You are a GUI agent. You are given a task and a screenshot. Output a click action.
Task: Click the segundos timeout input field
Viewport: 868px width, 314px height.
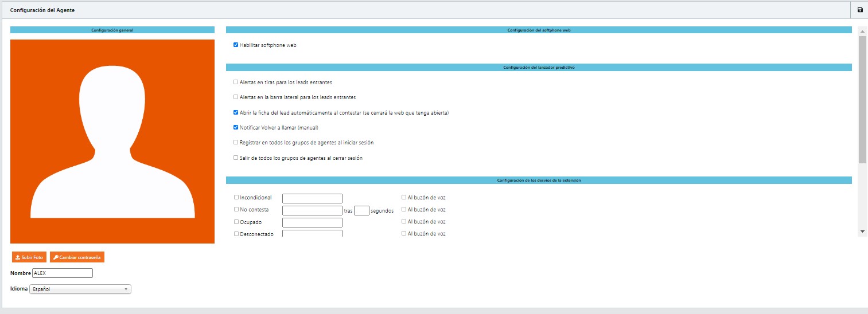[x=361, y=210]
